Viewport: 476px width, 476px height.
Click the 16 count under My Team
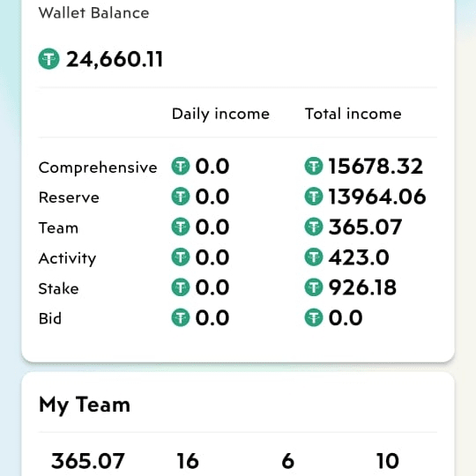pyautogui.click(x=188, y=461)
